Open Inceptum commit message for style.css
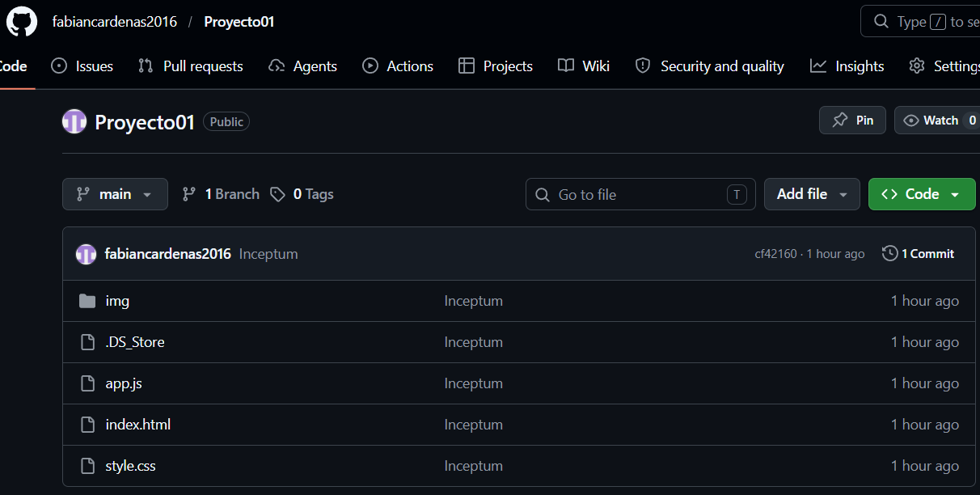This screenshot has width=980, height=495. pyautogui.click(x=474, y=466)
